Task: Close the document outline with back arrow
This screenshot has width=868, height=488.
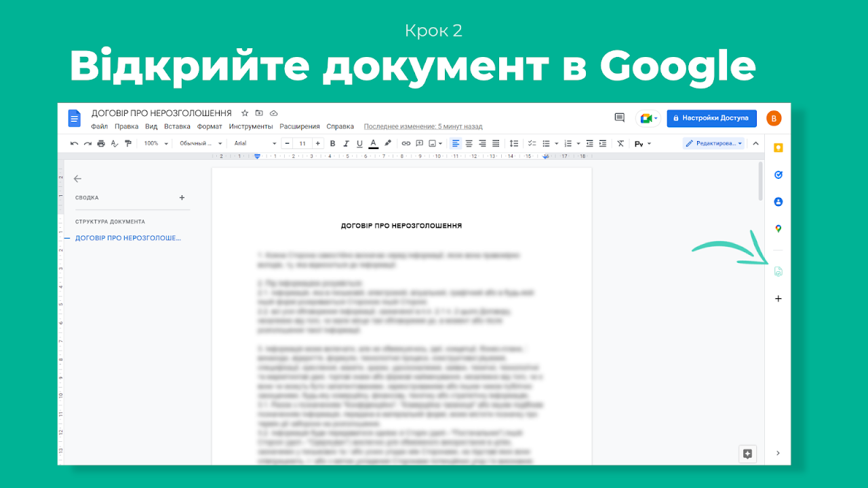Action: coord(77,179)
